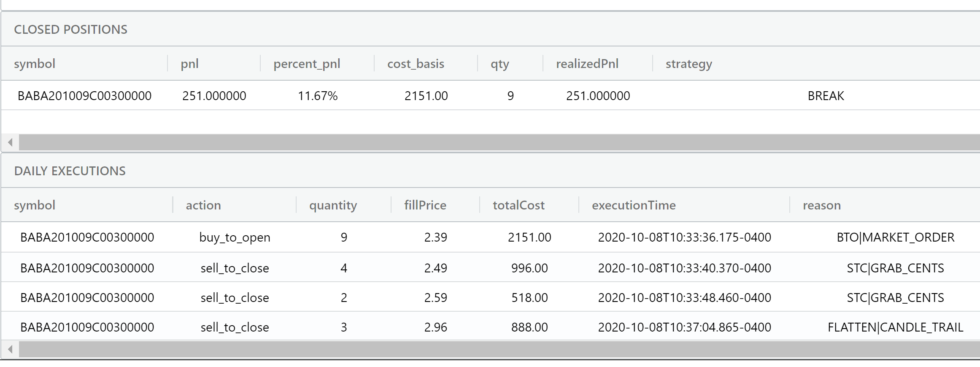Sort by percent_pnl column header
Image resolution: width=980 pixels, height=367 pixels.
click(307, 64)
